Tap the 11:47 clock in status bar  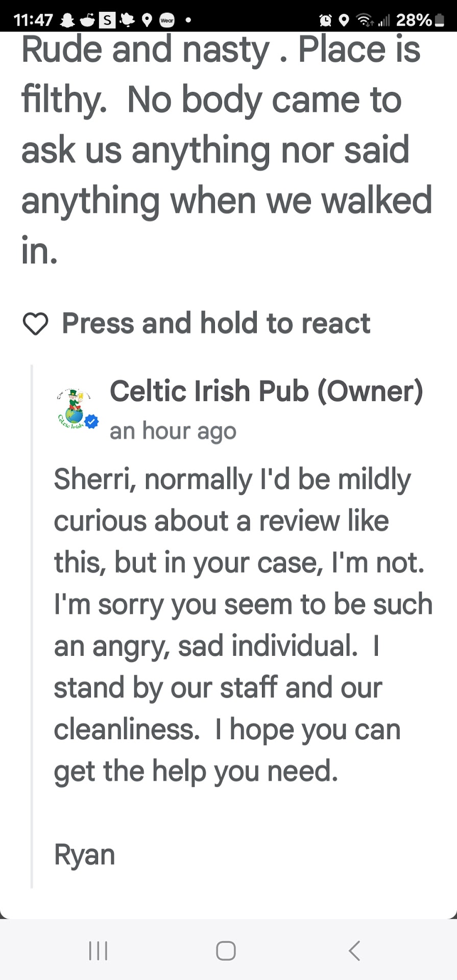tap(33, 20)
